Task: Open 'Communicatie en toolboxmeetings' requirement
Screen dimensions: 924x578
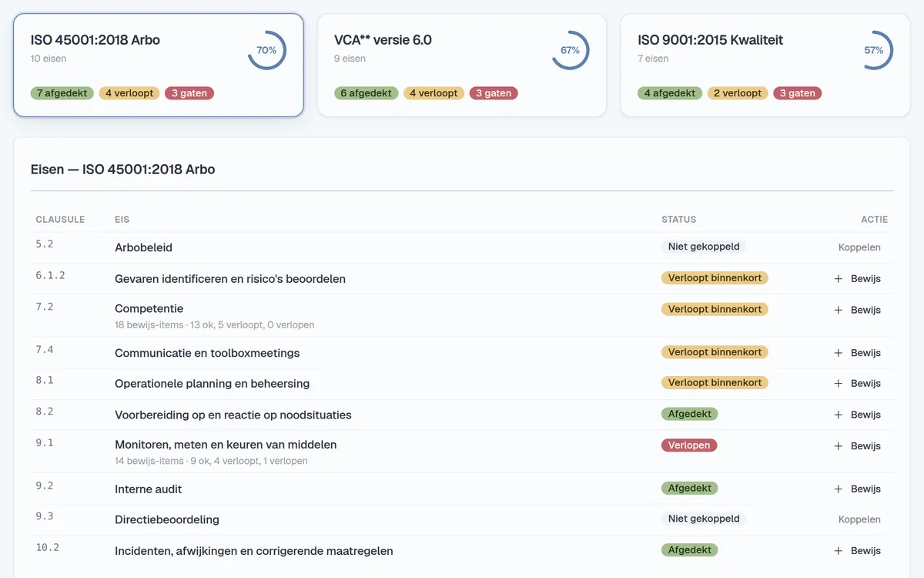Action: [207, 353]
